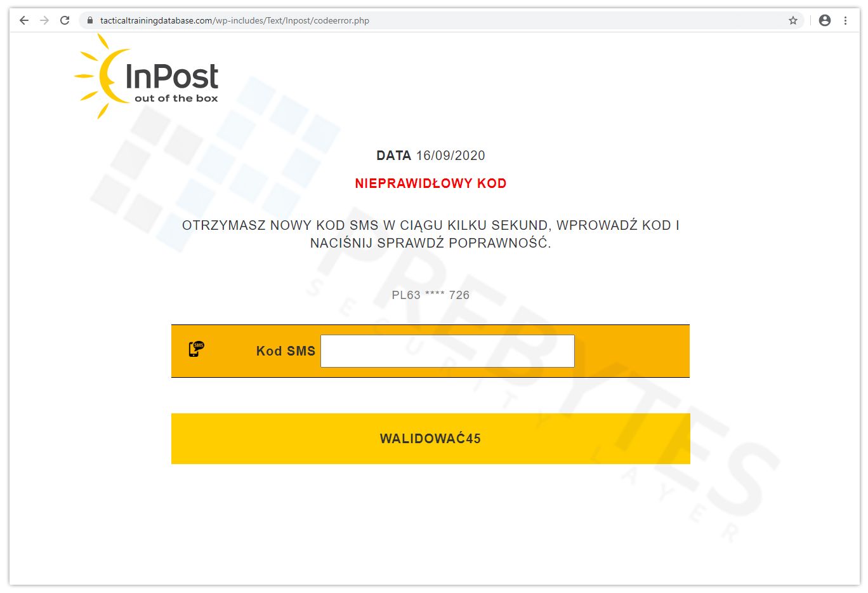Click the browser forward arrow
The width and height of the screenshot is (868, 593).
[44, 20]
